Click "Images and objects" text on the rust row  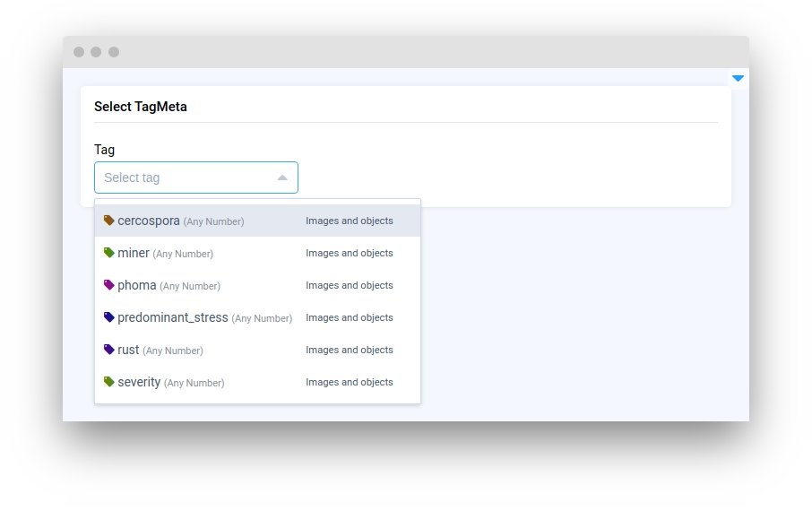click(350, 350)
